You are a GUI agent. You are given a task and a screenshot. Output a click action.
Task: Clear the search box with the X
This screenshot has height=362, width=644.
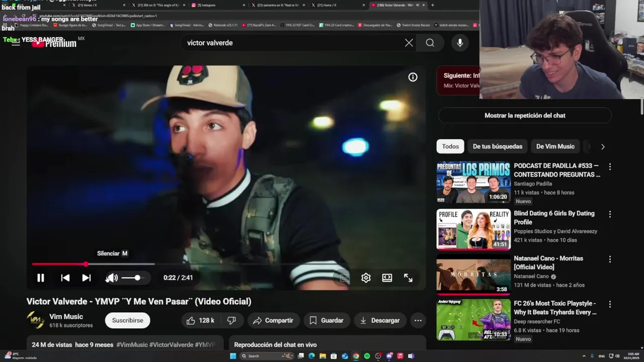coord(409,43)
